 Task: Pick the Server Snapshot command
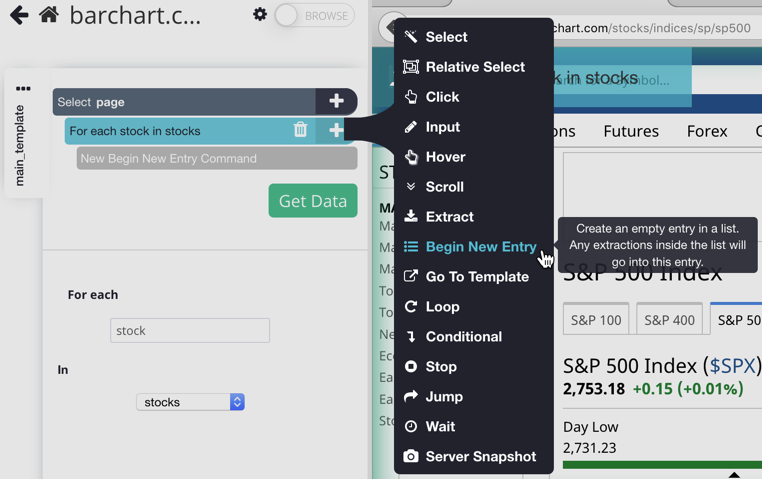coord(480,457)
